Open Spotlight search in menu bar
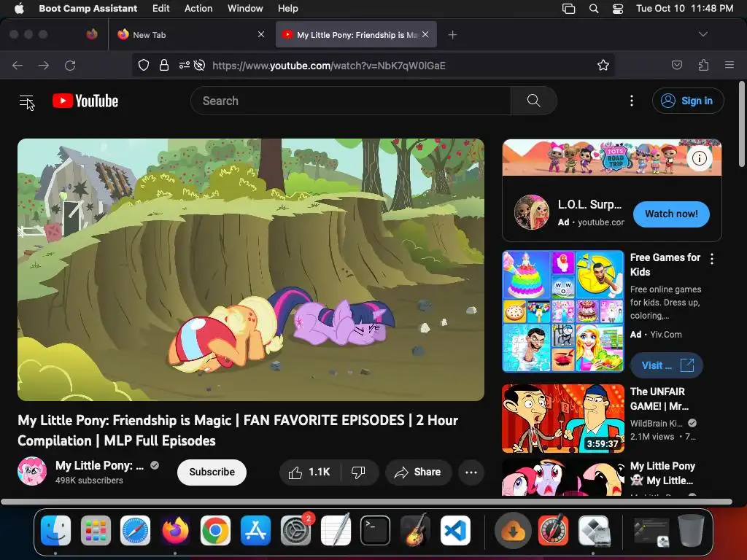The width and height of the screenshot is (747, 560). coord(594,9)
